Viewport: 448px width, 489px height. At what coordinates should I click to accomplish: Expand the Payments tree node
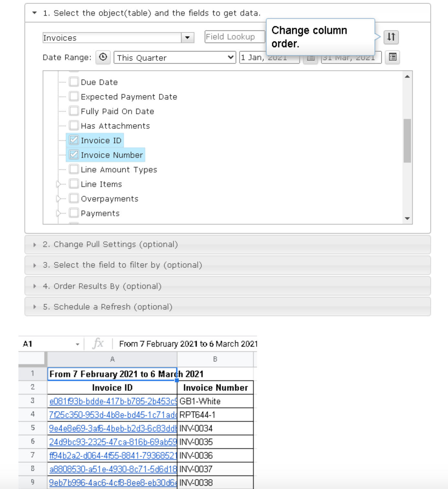pos(59,213)
